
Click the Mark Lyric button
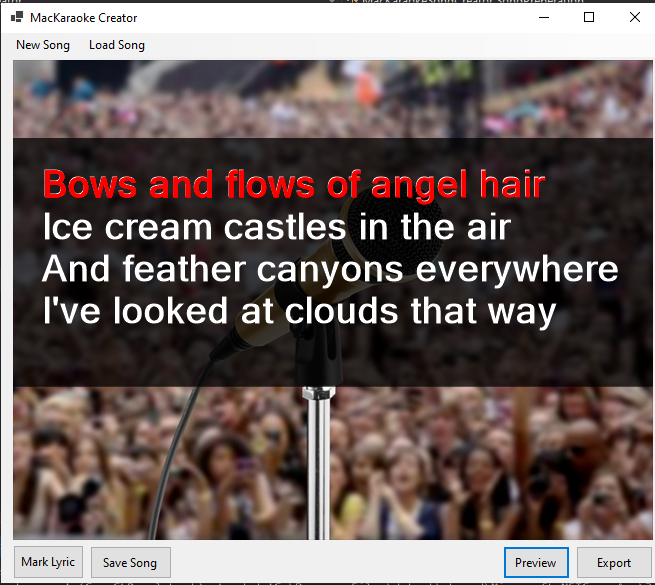(48, 562)
